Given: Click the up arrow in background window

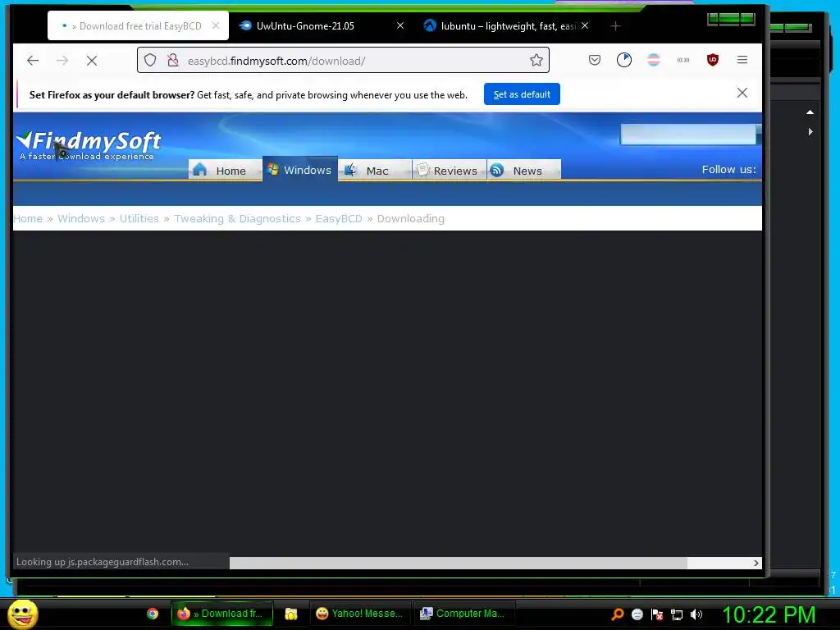Looking at the screenshot, I should click(810, 112).
